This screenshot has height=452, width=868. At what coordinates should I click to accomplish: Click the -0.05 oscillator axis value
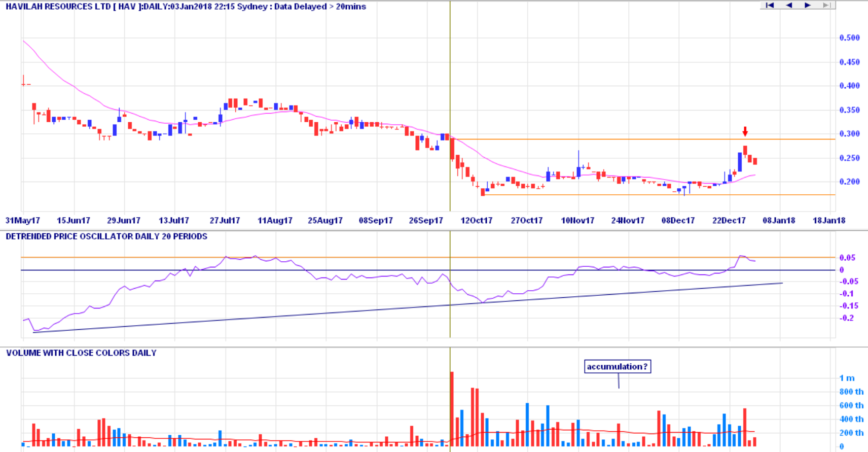[848, 282]
